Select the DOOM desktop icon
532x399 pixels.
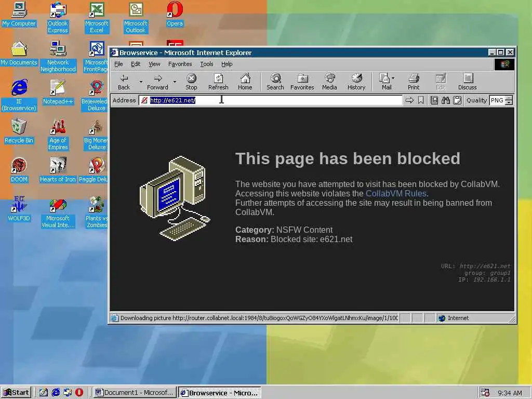pyautogui.click(x=19, y=170)
